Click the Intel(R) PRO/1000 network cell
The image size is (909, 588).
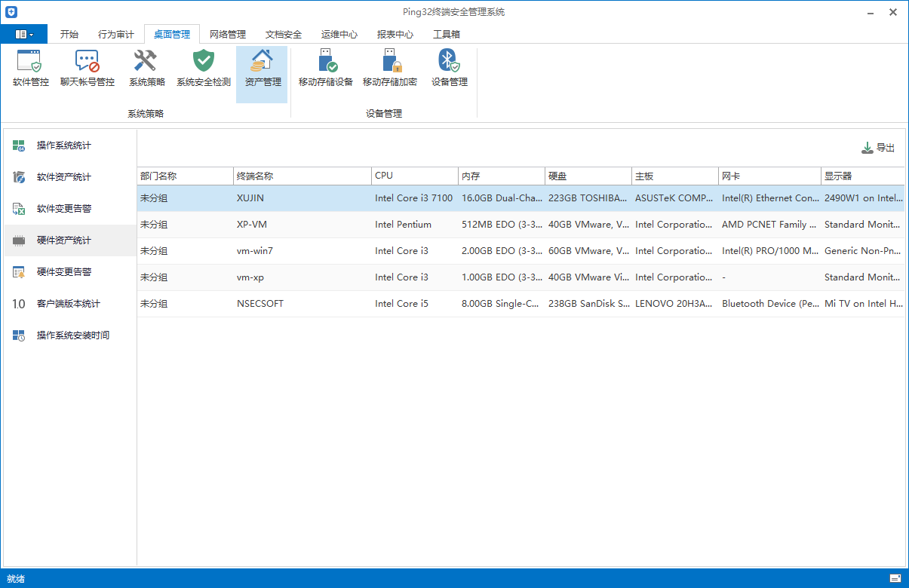click(770, 251)
